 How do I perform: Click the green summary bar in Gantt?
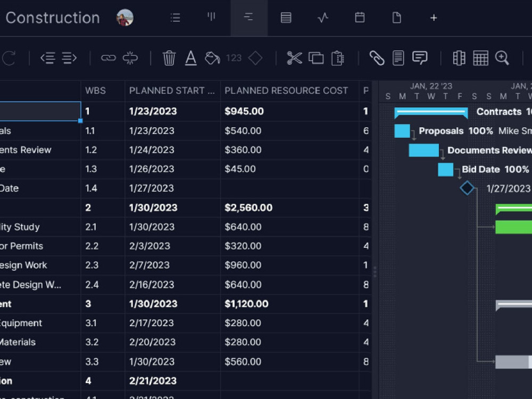(514, 208)
